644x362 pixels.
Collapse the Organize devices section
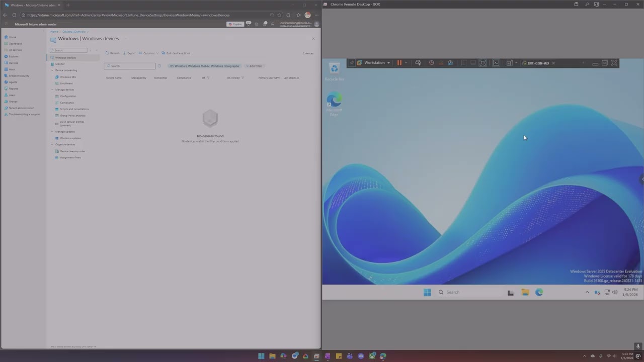[x=52, y=144]
